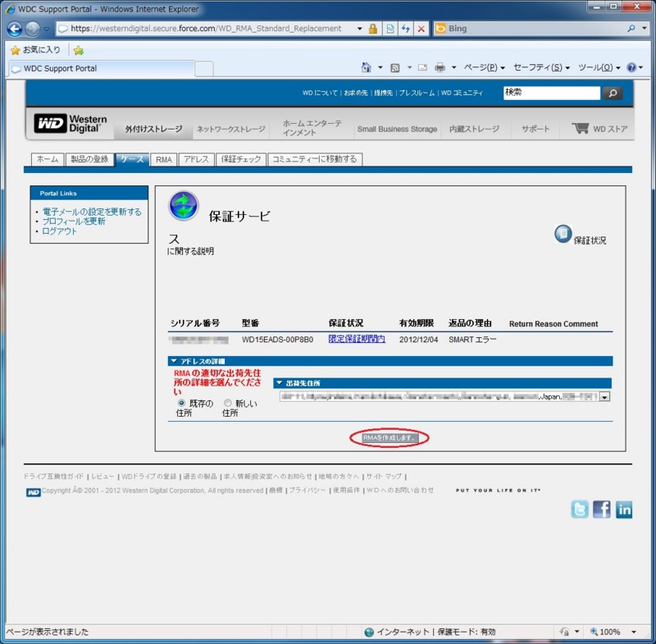Viewport: 656px width, 644px height.
Task: Click the WD site 検索 search field
Action: pos(552,93)
